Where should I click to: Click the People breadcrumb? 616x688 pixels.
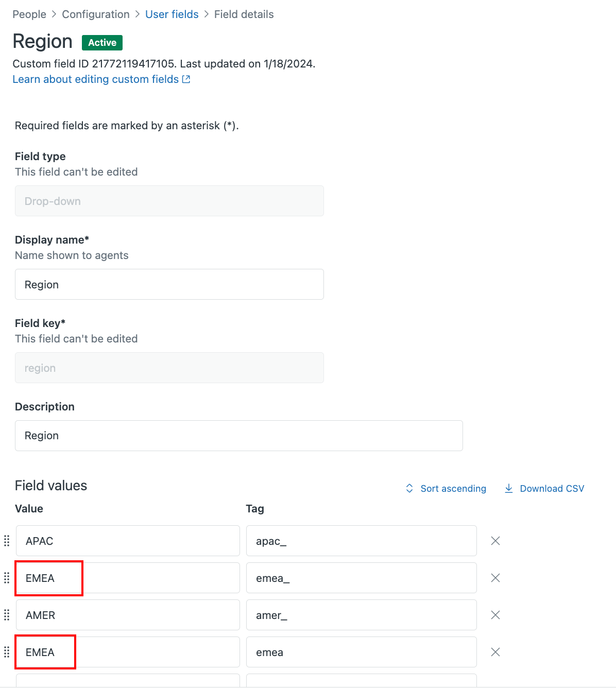(29, 14)
